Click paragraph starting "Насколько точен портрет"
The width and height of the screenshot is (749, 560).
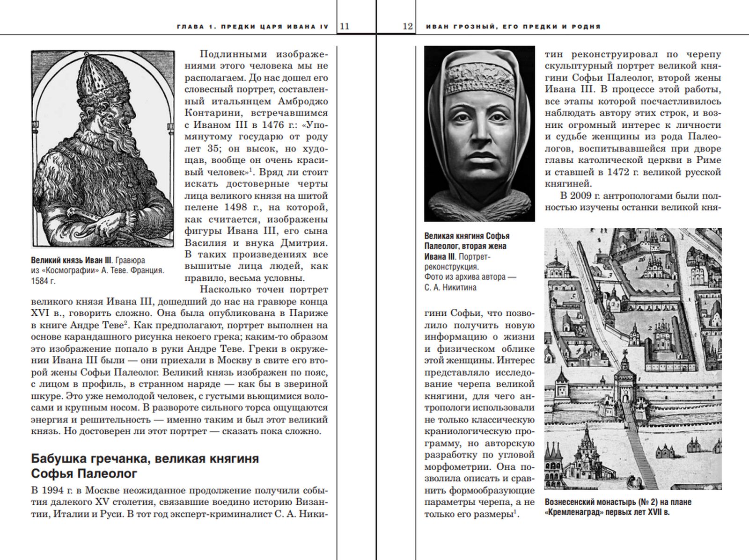[179, 360]
